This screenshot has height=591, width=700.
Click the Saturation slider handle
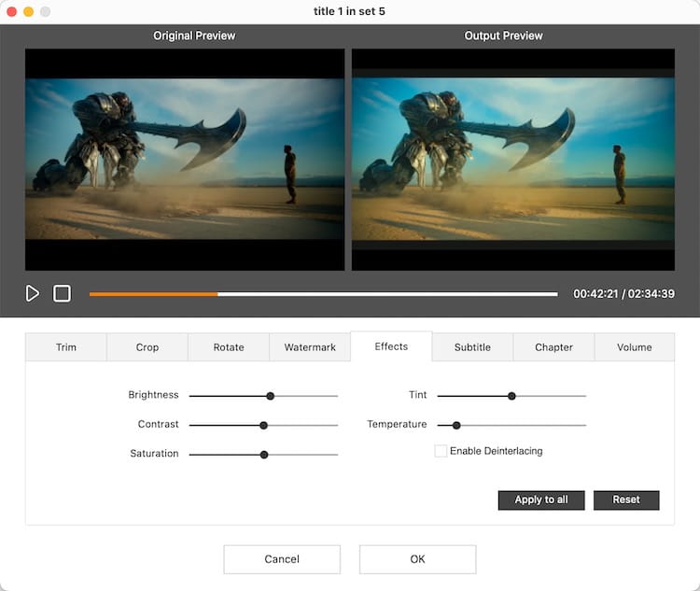point(264,455)
